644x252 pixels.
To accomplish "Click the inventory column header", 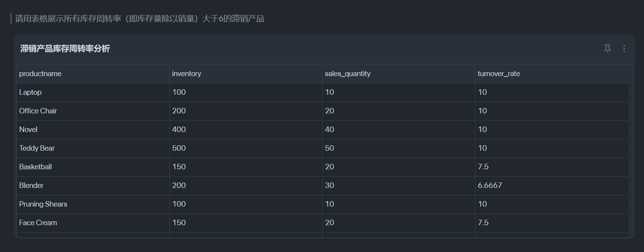I will coord(187,74).
